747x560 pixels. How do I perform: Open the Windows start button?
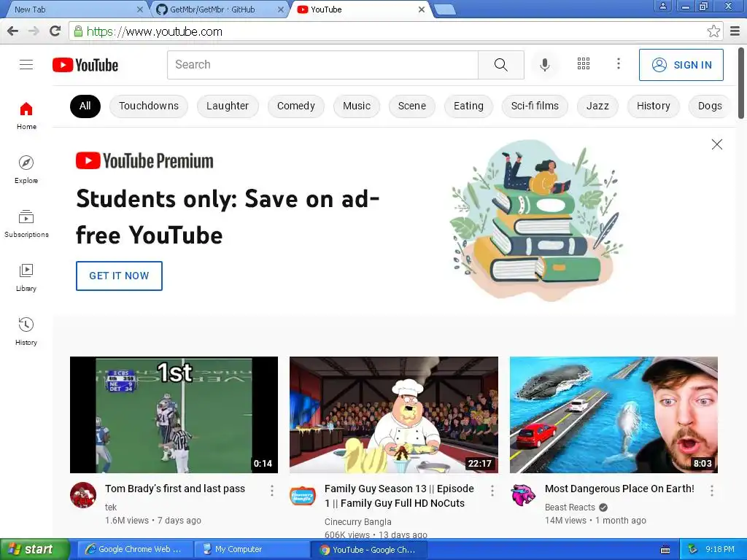pos(34,549)
